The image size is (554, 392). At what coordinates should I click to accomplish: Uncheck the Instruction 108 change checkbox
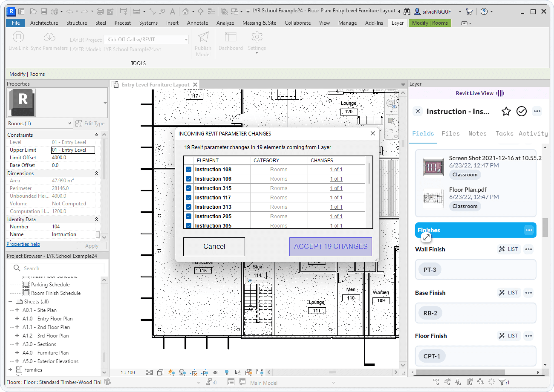[189, 169]
